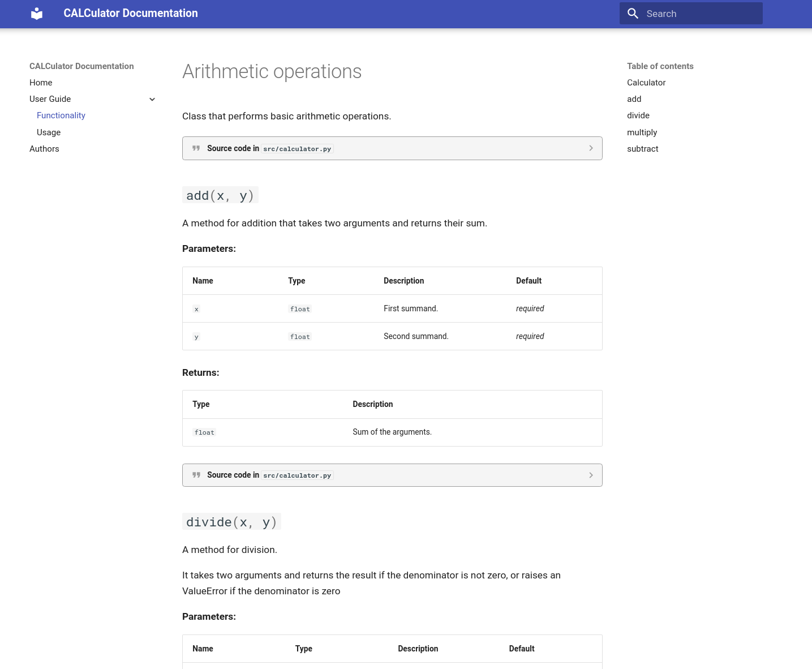Viewport: 812px width, 669px height.
Task: Jump to add in table of contents
Action: pos(634,99)
